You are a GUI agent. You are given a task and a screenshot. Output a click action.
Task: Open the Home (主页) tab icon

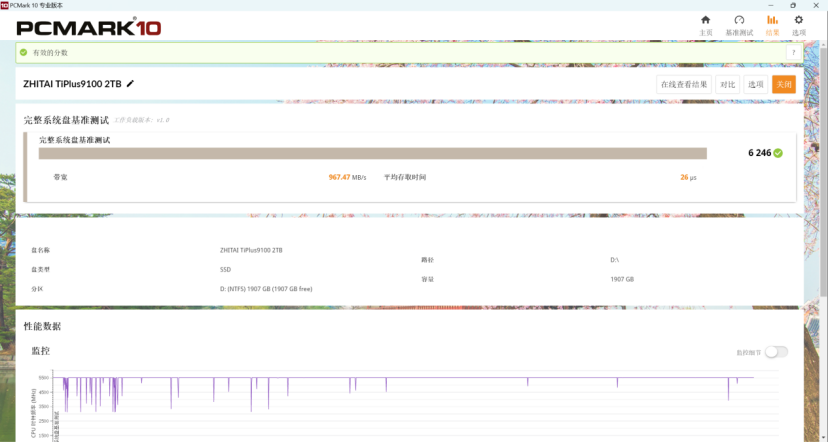point(705,20)
